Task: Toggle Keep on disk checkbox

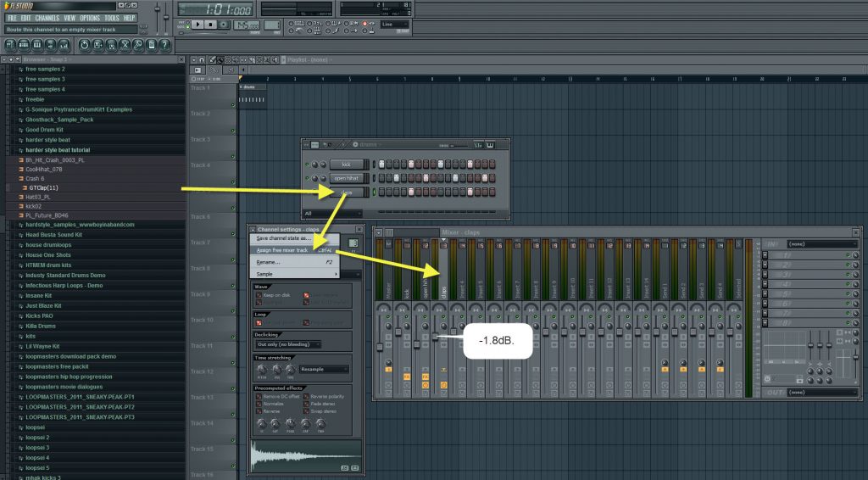Action: (x=259, y=295)
